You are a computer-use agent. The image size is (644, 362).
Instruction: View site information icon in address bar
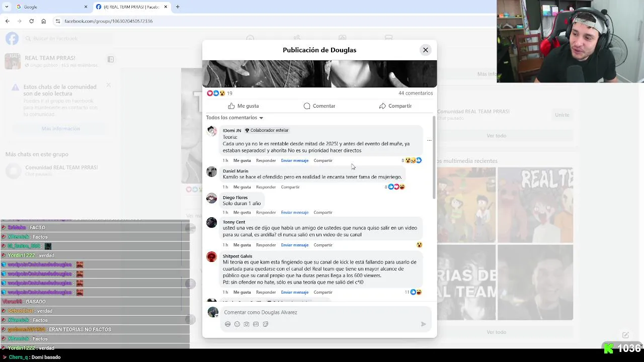(58, 21)
